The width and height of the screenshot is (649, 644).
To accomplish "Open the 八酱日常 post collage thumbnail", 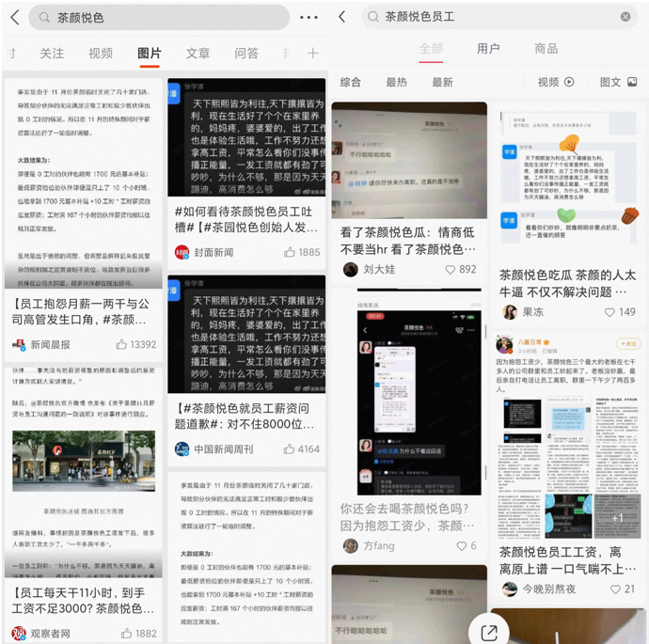I will [x=569, y=467].
